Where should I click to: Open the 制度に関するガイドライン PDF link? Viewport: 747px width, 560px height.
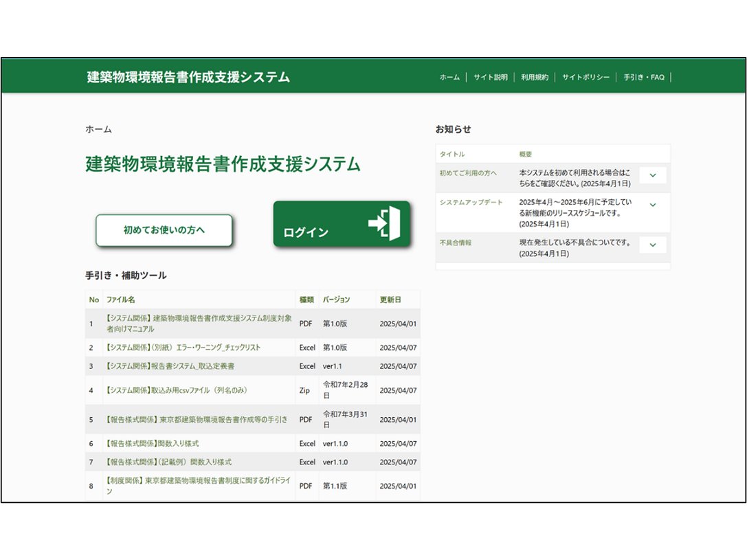click(199, 486)
